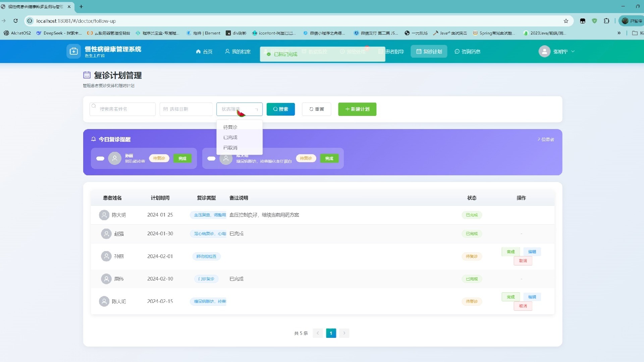This screenshot has height=362, width=644.
Task: Open the 首页 navigation tab
Action: (204, 51)
